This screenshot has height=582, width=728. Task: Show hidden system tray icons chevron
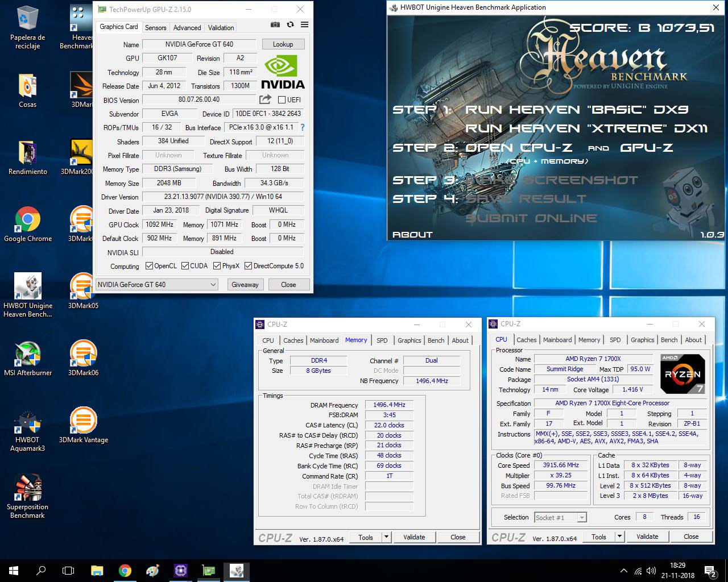pos(624,571)
